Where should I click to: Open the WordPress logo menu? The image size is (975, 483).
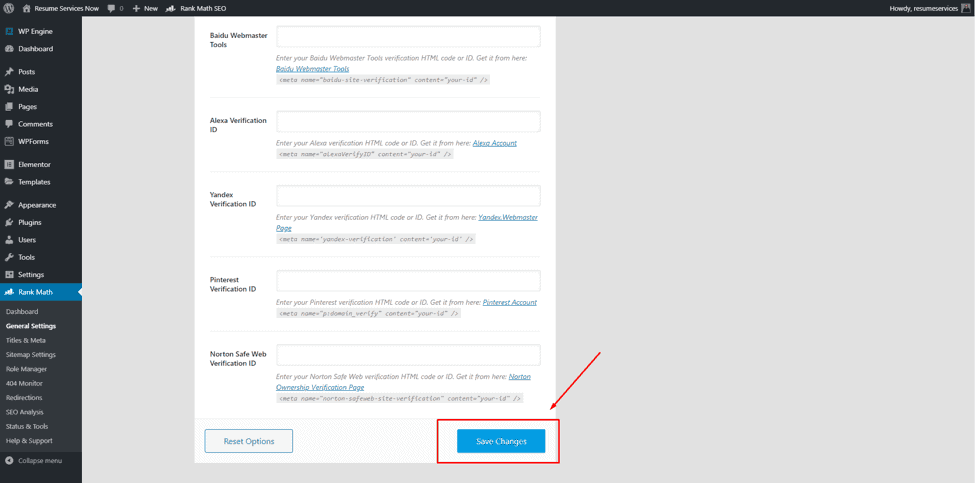tap(9, 9)
